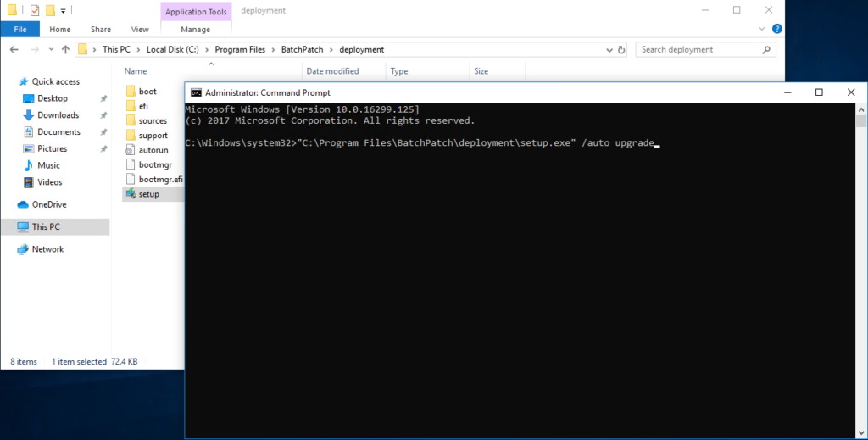Go up one folder level
868x440 pixels.
65,50
